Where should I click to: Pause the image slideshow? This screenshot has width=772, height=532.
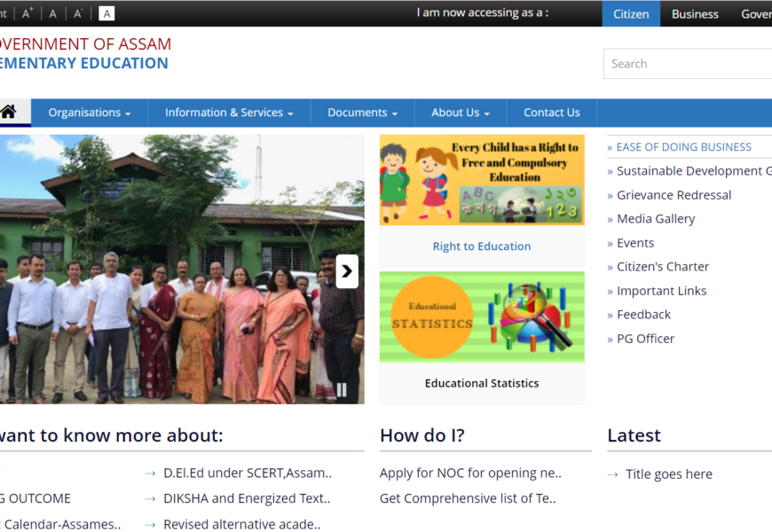click(x=342, y=389)
